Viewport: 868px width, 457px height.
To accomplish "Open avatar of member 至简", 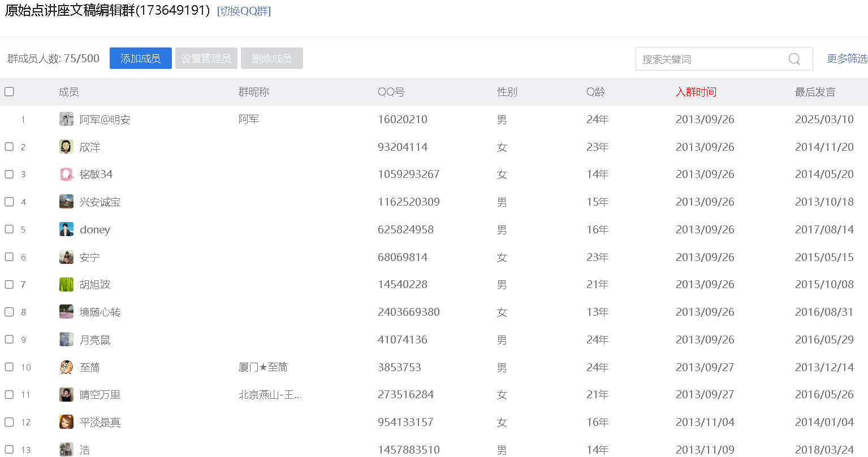I will point(66,367).
